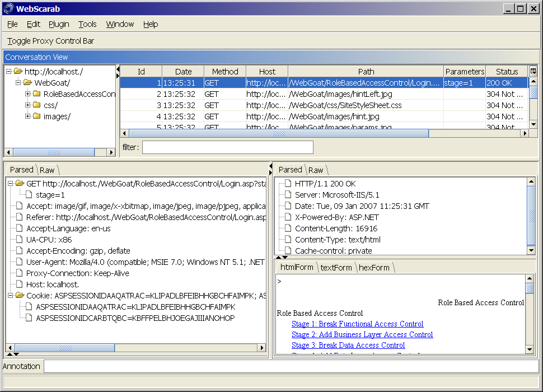Image resolution: width=543 pixels, height=392 pixels.
Task: Click htmlForm pane scroll down arrow
Action: pyautogui.click(x=529, y=350)
